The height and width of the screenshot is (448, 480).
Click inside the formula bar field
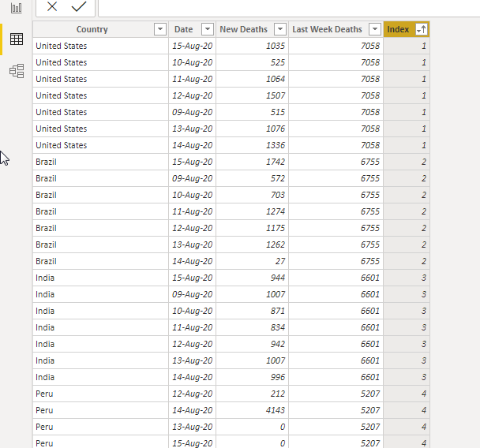coord(289,8)
